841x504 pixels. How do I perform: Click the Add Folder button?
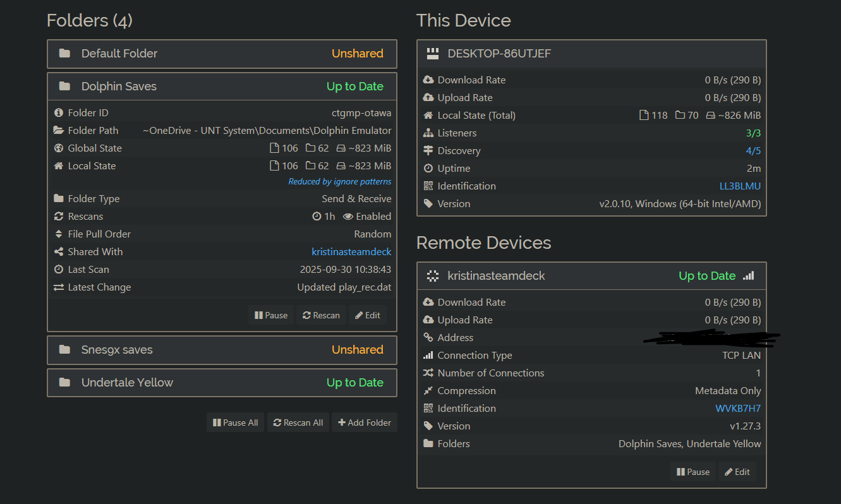tap(365, 423)
